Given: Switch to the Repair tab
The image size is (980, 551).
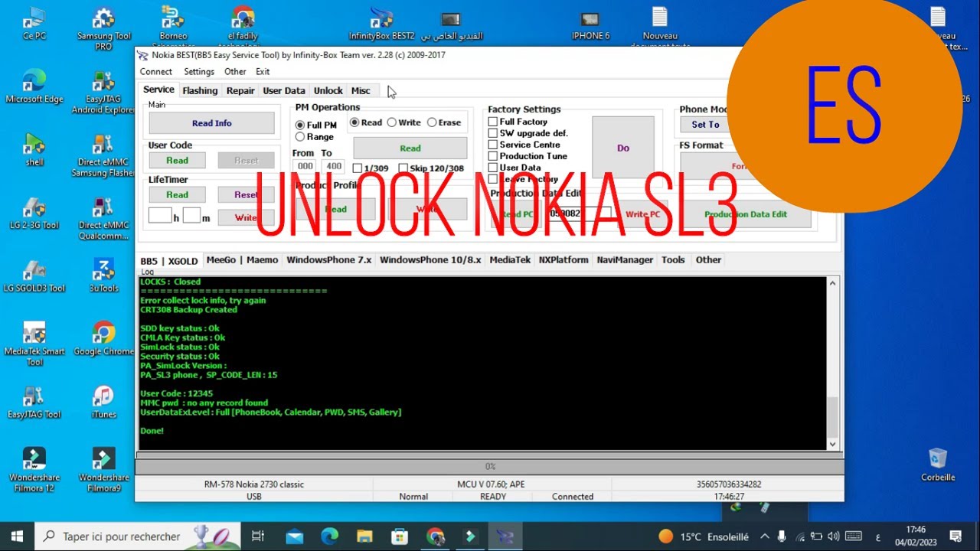Looking at the screenshot, I should click(x=240, y=90).
